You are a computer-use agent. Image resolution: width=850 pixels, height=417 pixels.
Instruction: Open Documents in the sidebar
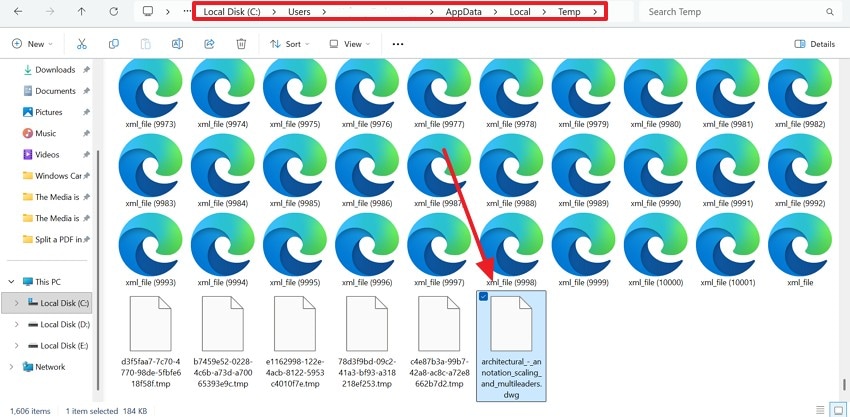pos(55,91)
